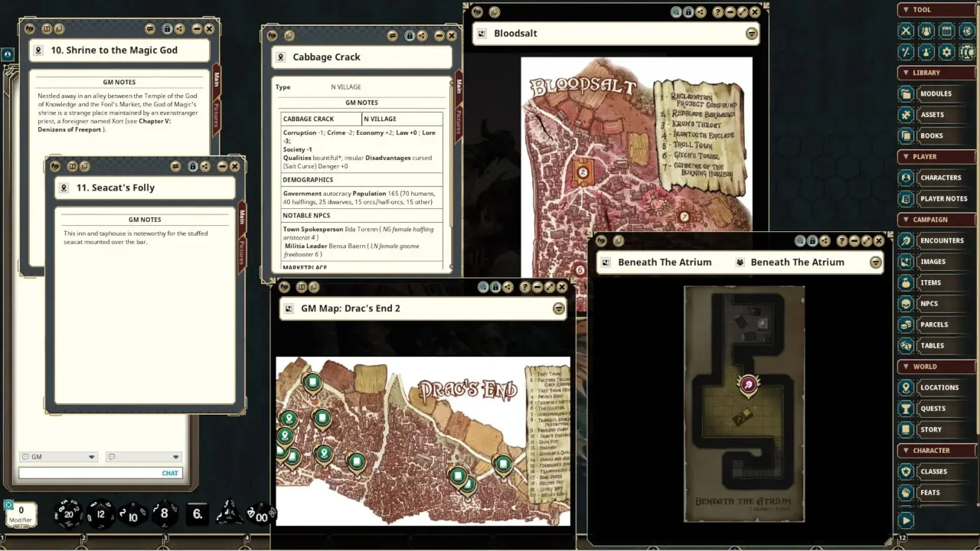Open the Assets sidebar icon
The image size is (980, 551).
[906, 115]
